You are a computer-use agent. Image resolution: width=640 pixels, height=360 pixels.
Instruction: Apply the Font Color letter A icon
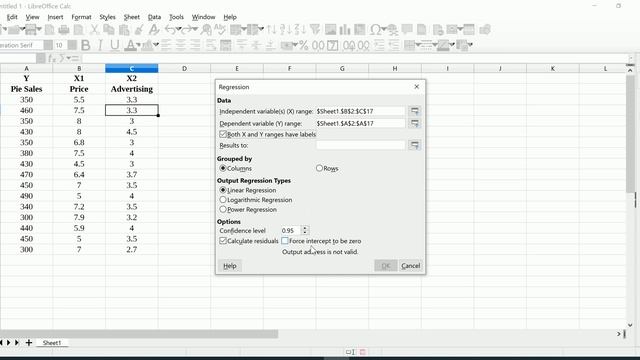tap(130, 45)
